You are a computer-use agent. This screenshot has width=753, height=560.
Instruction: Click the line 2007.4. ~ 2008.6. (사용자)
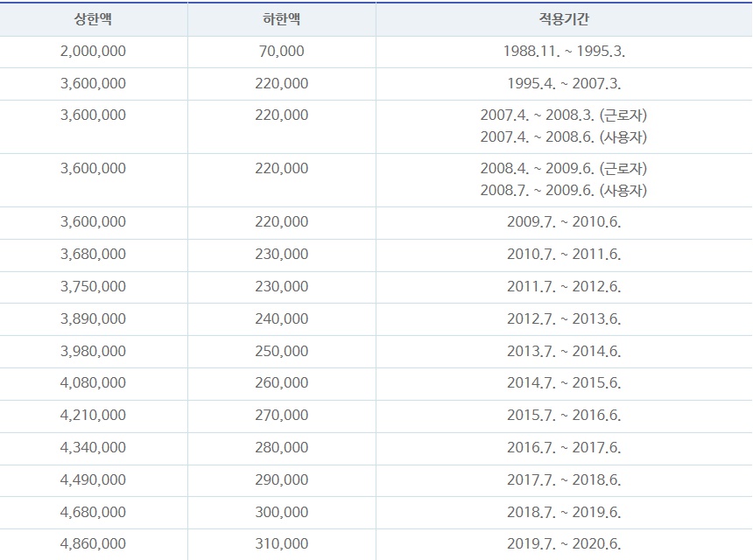(564, 137)
